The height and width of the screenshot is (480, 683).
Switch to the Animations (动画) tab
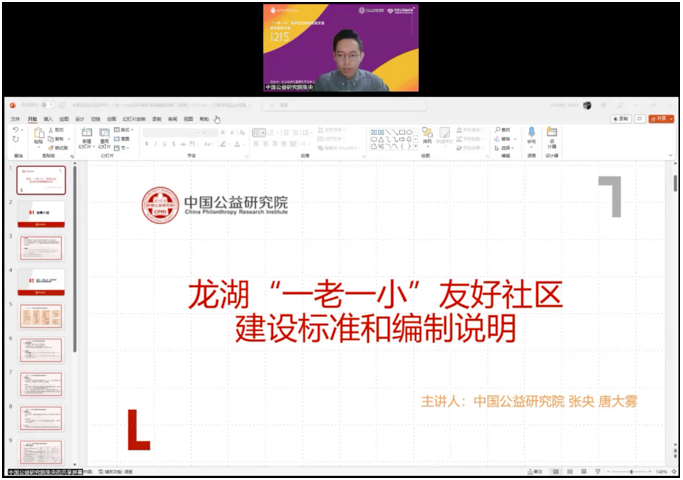coord(112,119)
